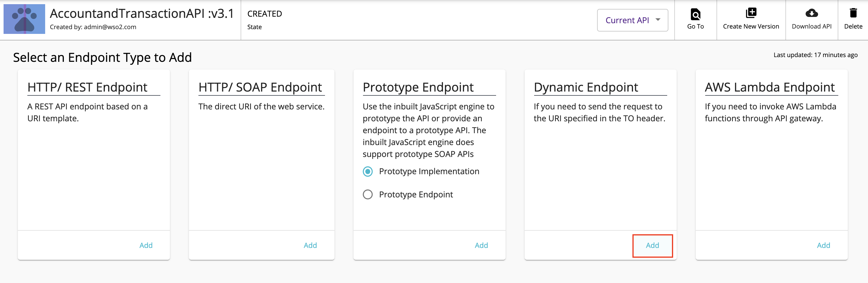Screen dimensions: 868x283
Task: Add an HTTP/REST Endpoint
Action: [x=146, y=245]
